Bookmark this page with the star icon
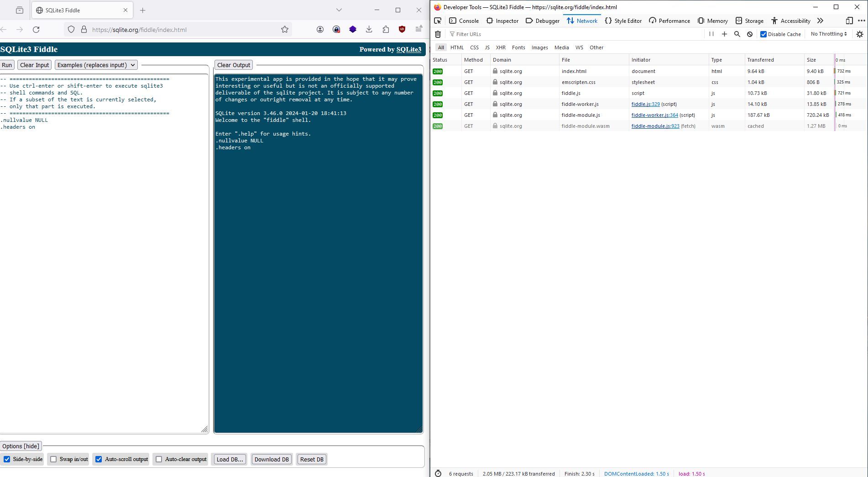This screenshot has height=477, width=868. (x=285, y=30)
